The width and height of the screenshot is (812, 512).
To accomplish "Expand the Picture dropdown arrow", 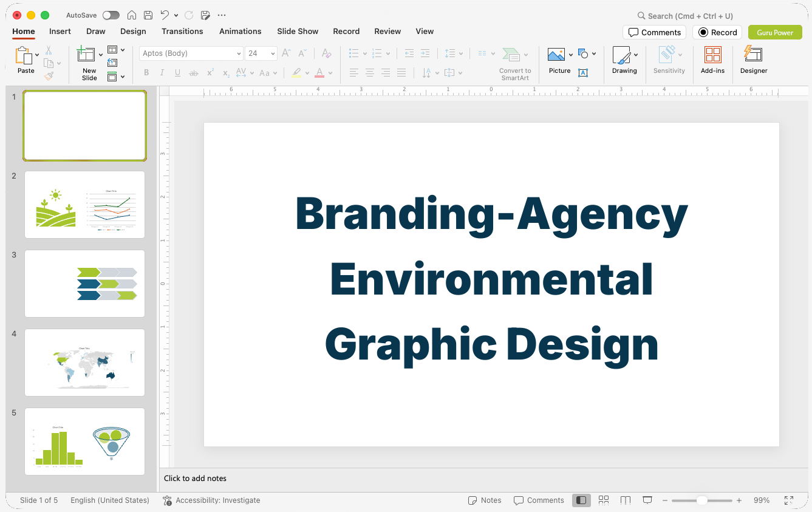I will [571, 55].
